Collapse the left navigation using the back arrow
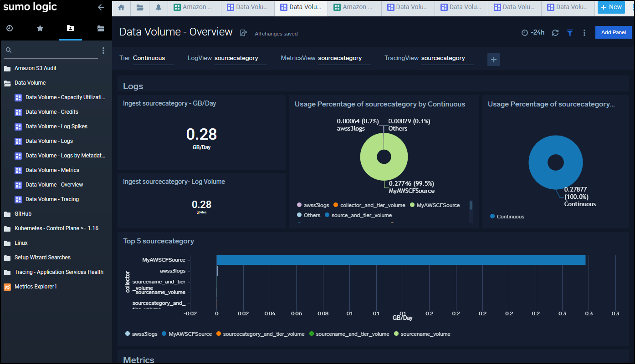The width and height of the screenshot is (635, 364). [x=101, y=7]
